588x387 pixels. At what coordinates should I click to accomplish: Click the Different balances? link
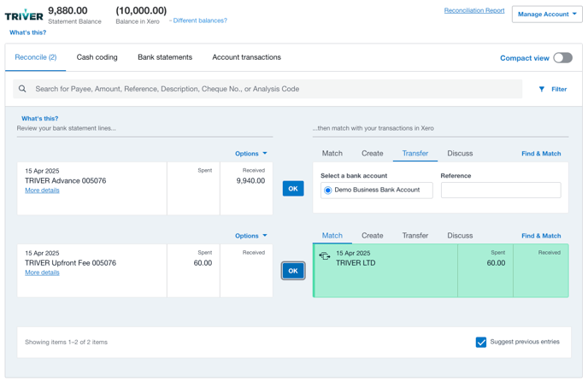coord(200,21)
